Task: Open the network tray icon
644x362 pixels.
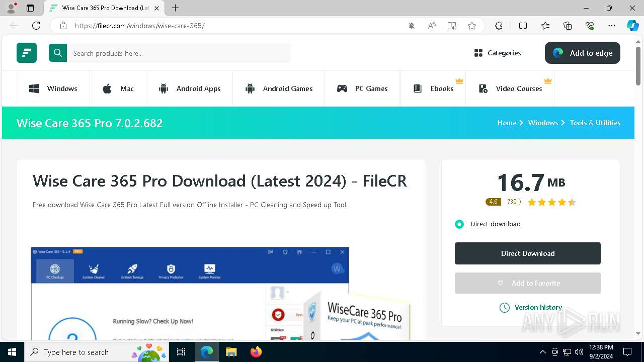Action: (567, 352)
